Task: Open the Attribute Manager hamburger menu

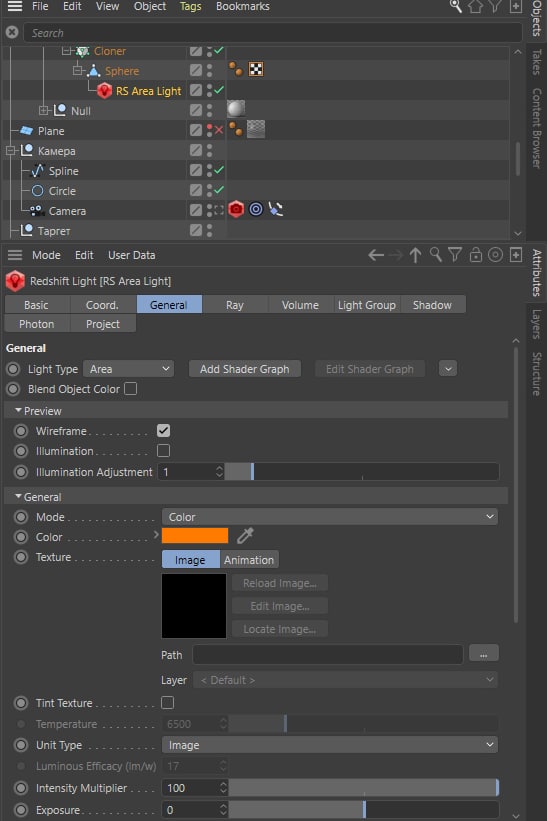Action: (15, 255)
